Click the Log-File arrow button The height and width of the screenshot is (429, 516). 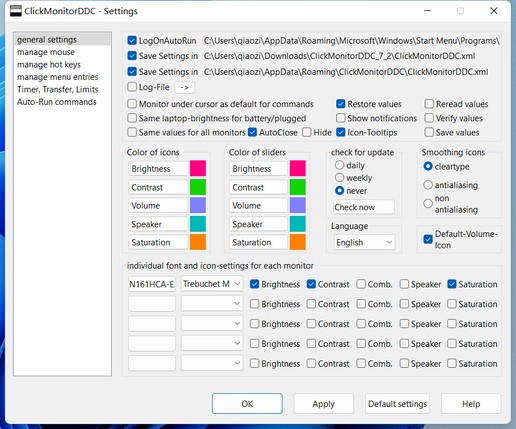click(184, 87)
